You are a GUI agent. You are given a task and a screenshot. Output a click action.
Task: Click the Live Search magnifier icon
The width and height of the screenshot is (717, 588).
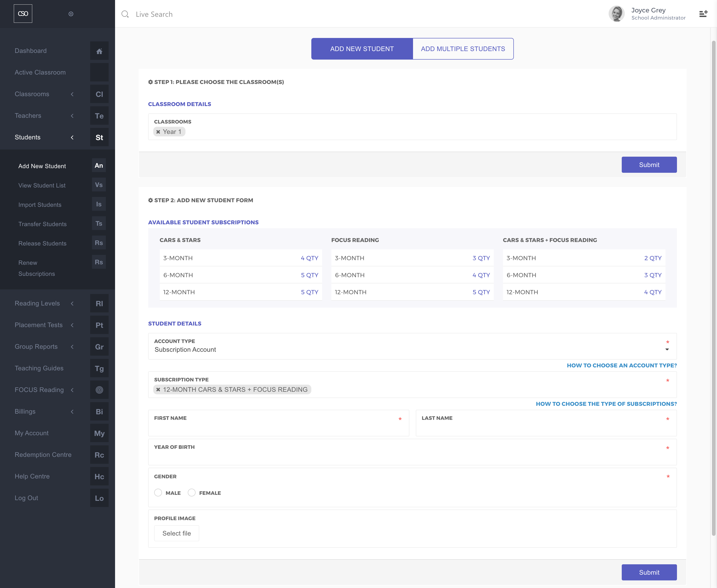point(125,14)
